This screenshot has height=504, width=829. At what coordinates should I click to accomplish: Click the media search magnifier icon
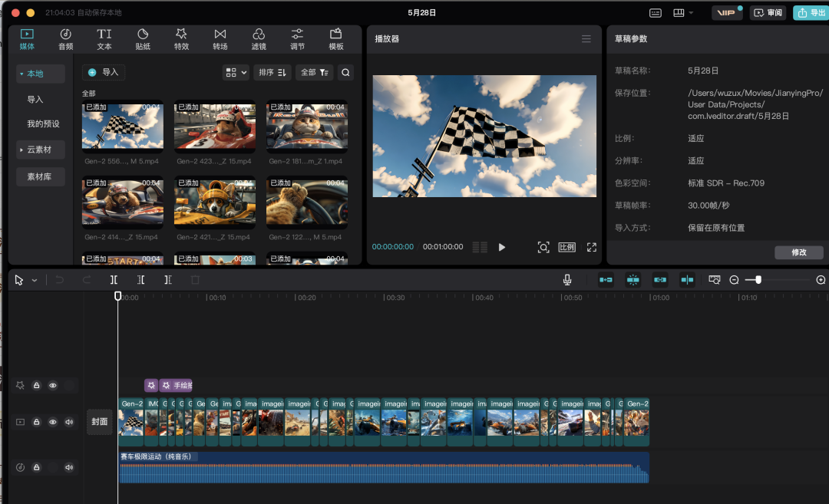[345, 72]
